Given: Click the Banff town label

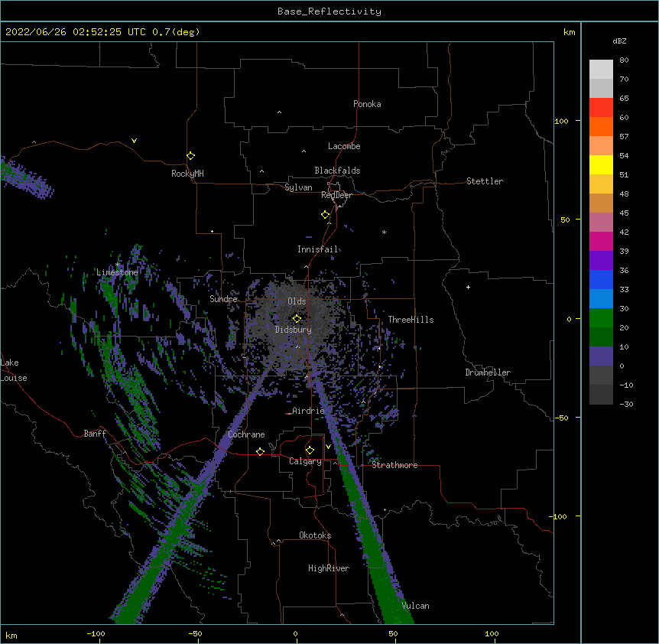Looking at the screenshot, I should coord(95,434).
